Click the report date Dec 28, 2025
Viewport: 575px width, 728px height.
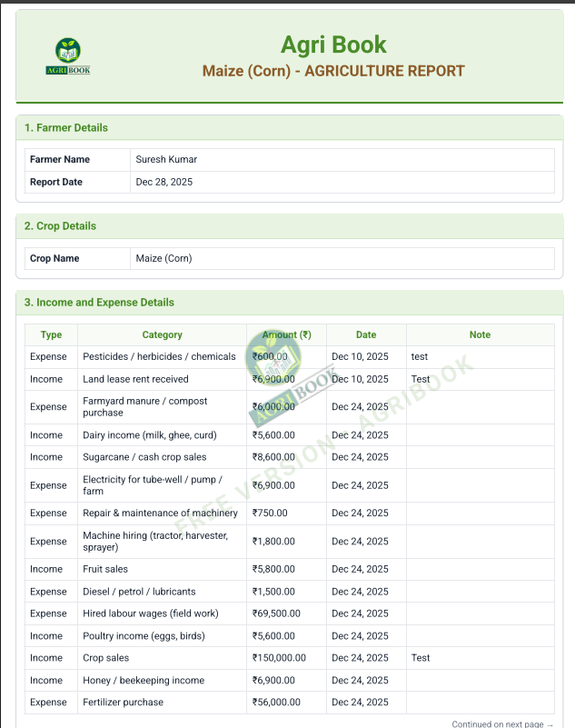coord(164,183)
